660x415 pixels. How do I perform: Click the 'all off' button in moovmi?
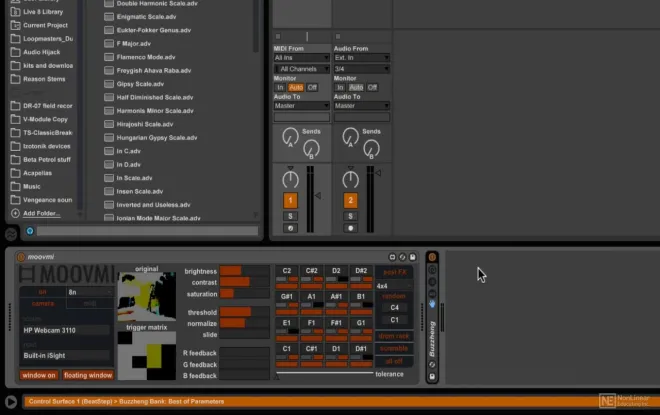(394, 361)
